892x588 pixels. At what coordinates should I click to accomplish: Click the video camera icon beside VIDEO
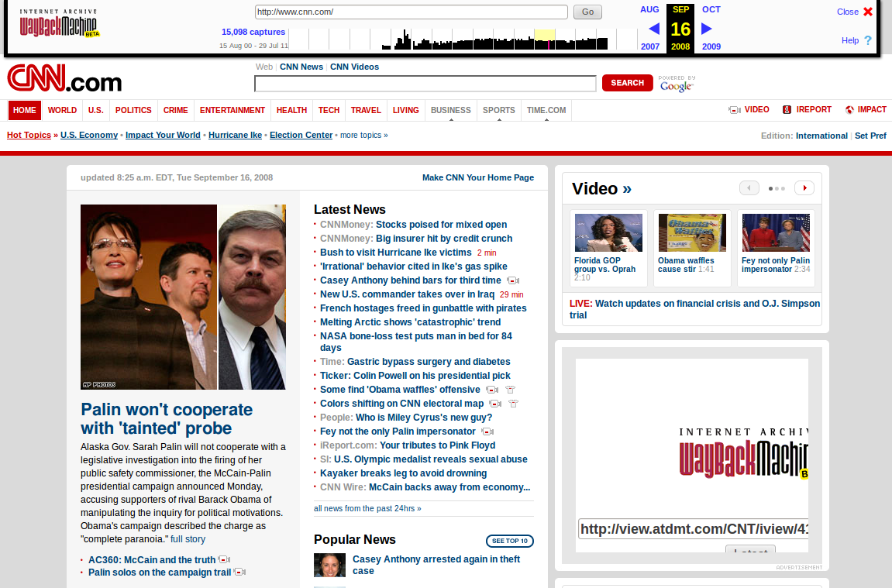pos(735,110)
